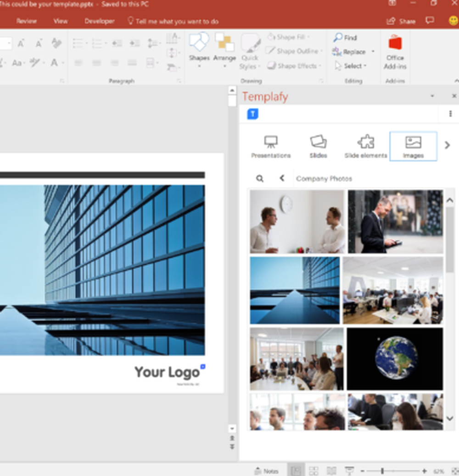This screenshot has width=459, height=476.
Task: Expand the Replace dropdown arrow
Action: [373, 52]
